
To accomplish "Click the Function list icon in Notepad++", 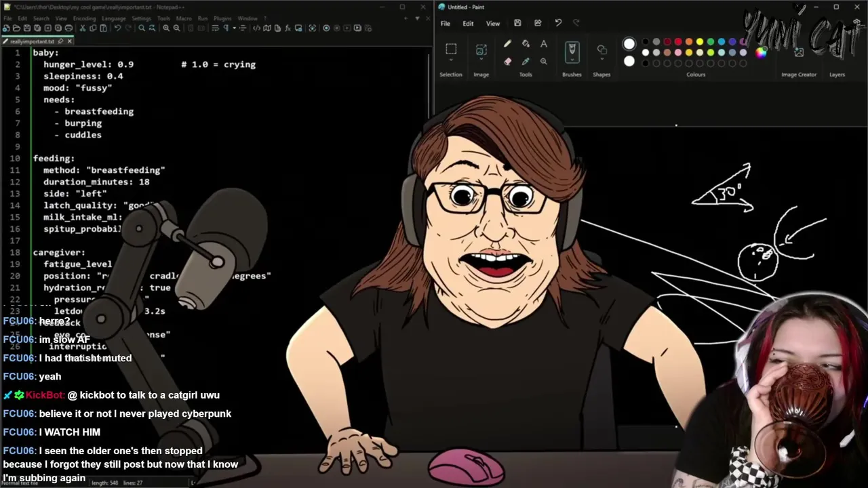I will 288,28.
